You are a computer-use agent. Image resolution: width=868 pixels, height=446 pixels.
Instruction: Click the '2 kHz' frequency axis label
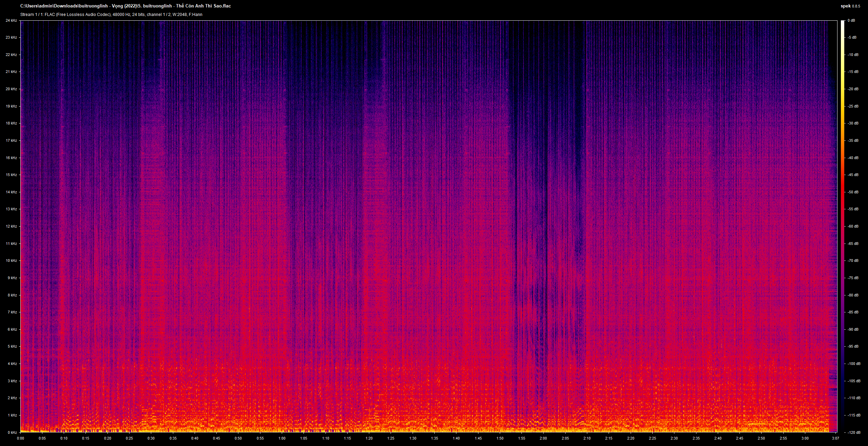click(12, 398)
